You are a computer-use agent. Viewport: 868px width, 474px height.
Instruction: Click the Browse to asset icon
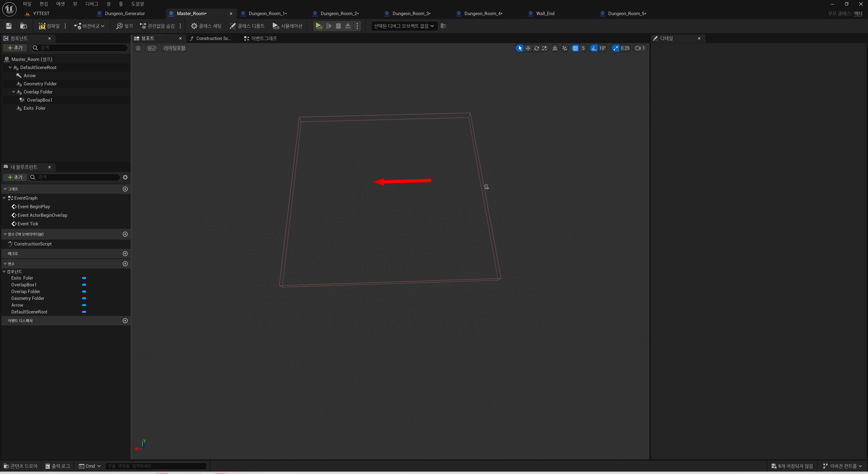[x=24, y=26]
